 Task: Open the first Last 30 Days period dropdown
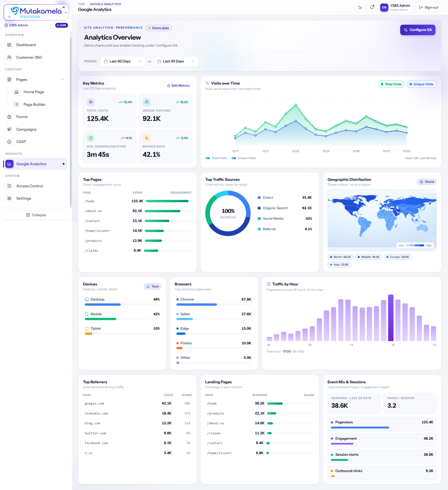pos(123,61)
